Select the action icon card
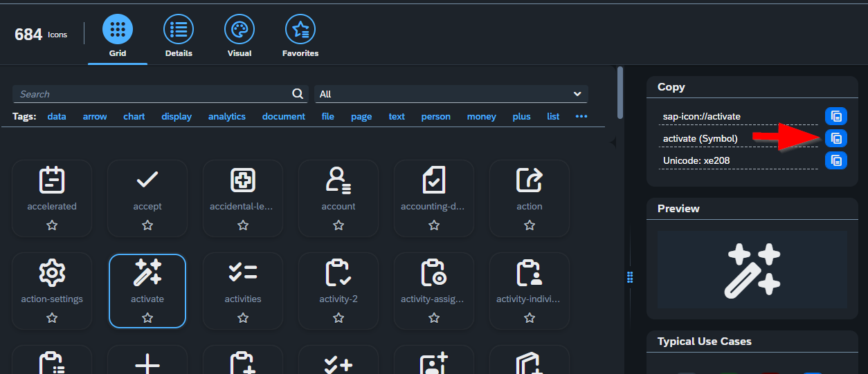 point(530,198)
